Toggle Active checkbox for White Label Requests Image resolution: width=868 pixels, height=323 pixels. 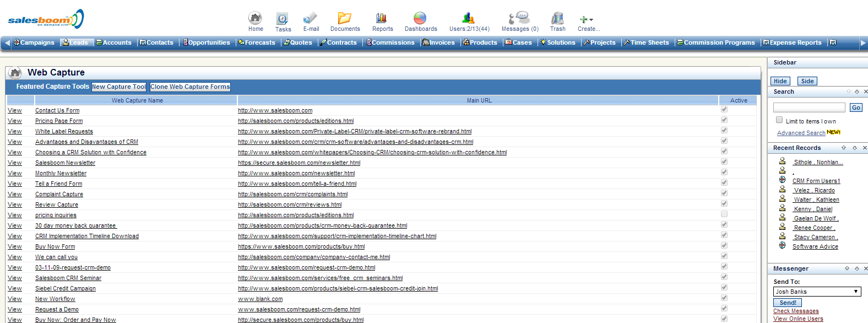point(724,130)
